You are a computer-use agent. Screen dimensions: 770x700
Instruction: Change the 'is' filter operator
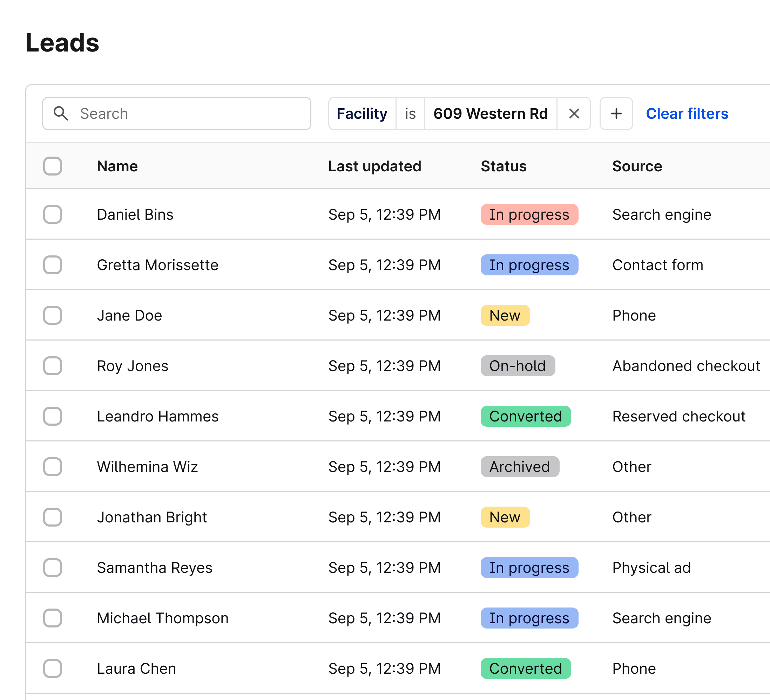point(410,114)
